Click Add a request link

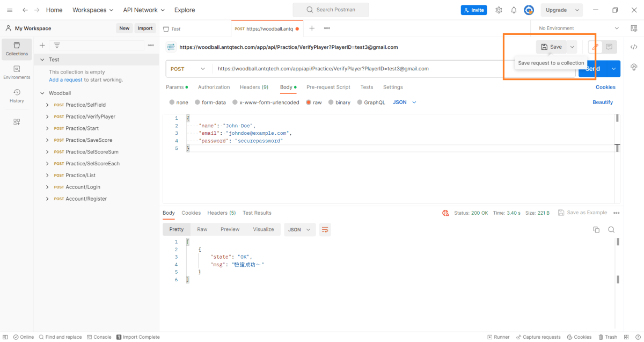click(65, 79)
